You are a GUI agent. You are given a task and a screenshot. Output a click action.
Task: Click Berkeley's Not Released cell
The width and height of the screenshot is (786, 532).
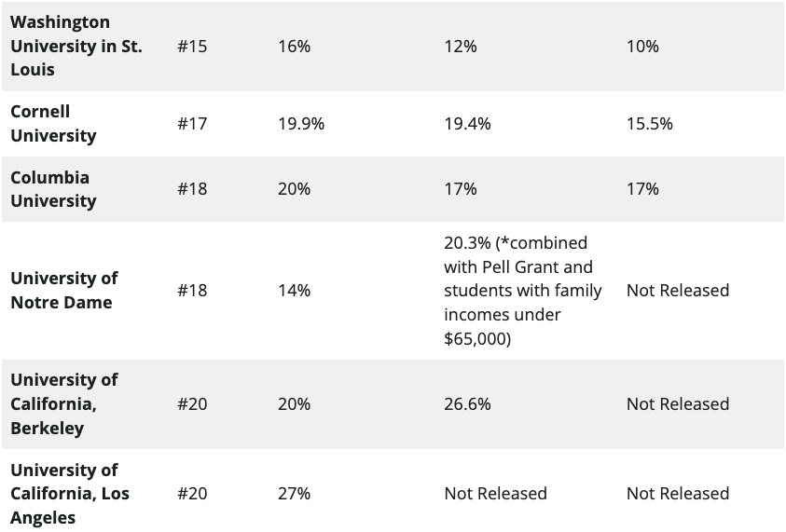pyautogui.click(x=678, y=403)
